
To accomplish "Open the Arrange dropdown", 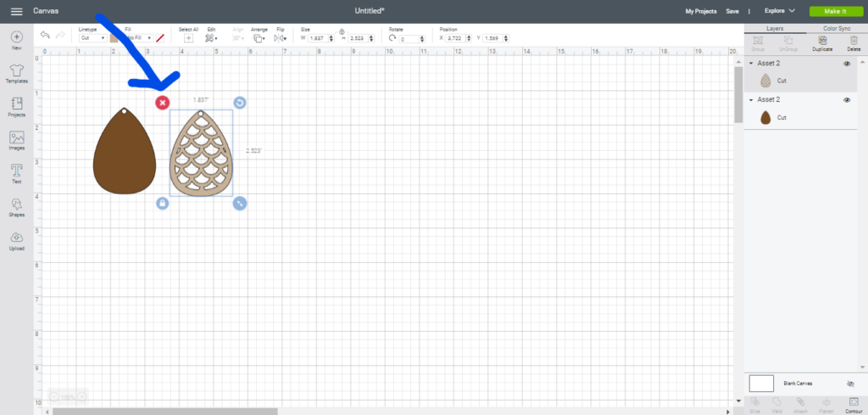I will pyautogui.click(x=259, y=38).
